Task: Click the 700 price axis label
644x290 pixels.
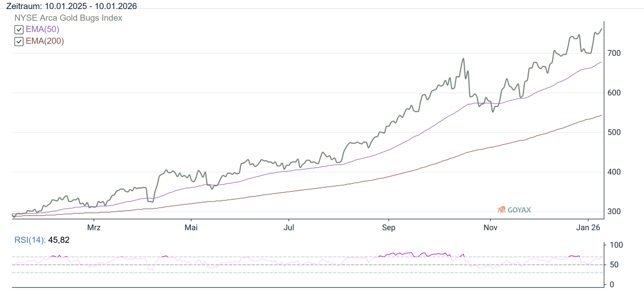Action: [x=614, y=53]
